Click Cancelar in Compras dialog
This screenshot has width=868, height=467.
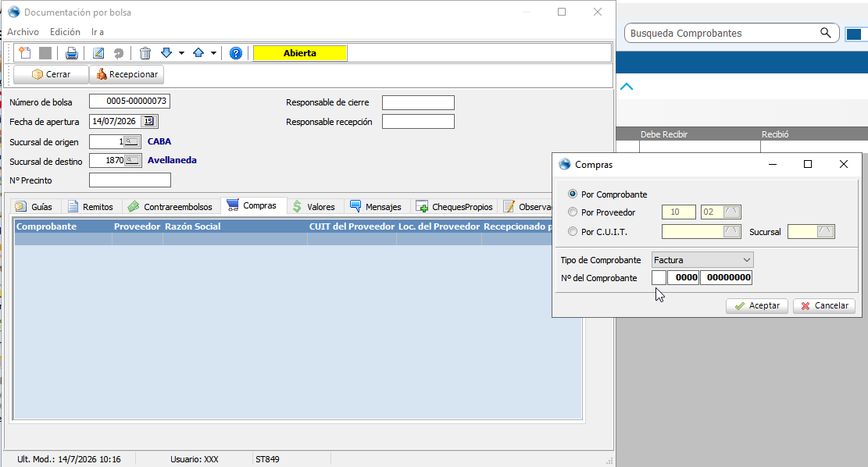(824, 305)
